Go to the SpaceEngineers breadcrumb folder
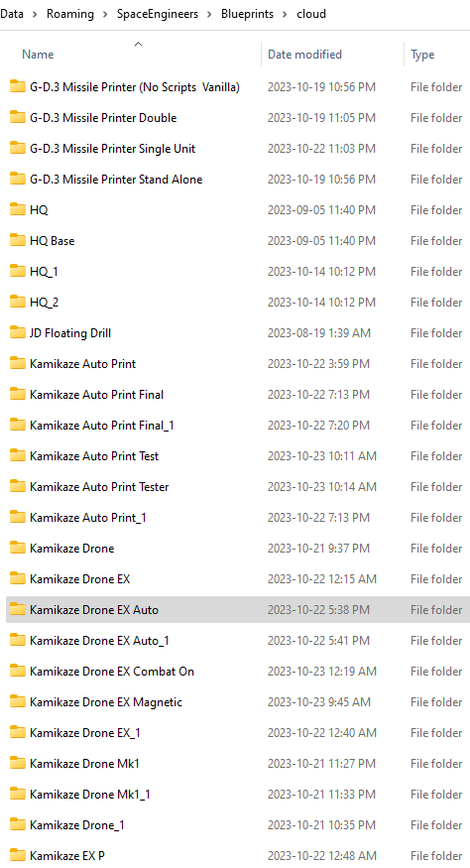Screen dimensions: 470x868 click(x=158, y=14)
